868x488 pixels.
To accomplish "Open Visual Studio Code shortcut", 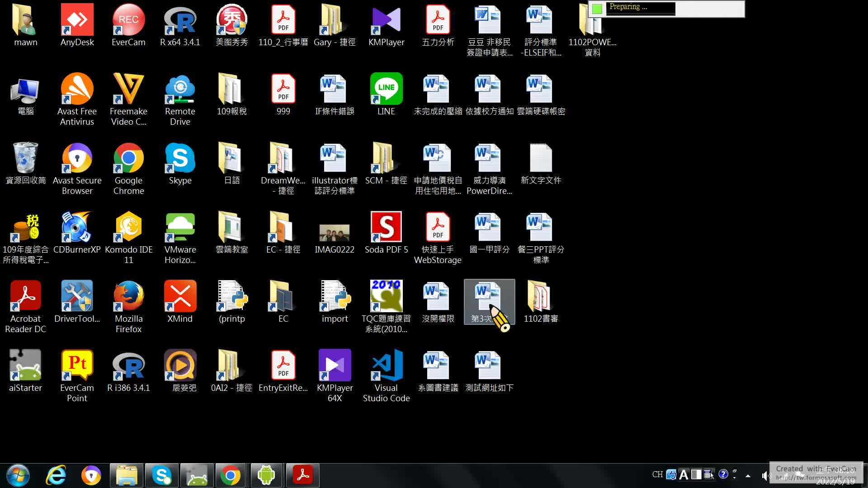I will (x=386, y=376).
